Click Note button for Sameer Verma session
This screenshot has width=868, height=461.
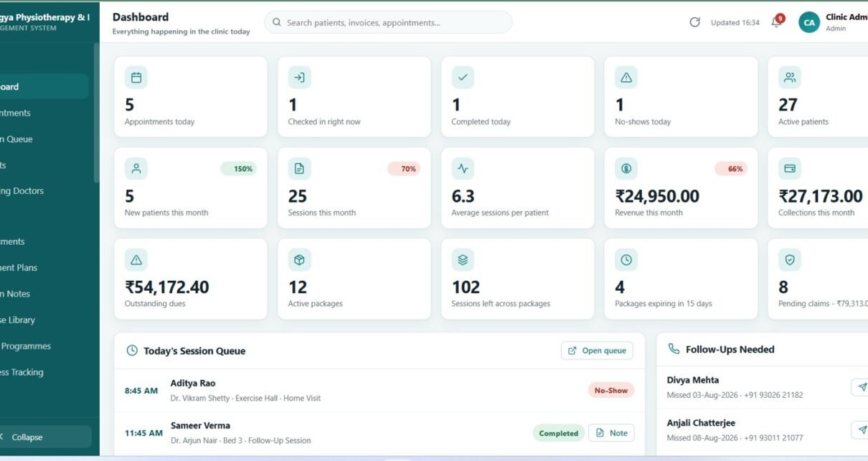(x=611, y=433)
